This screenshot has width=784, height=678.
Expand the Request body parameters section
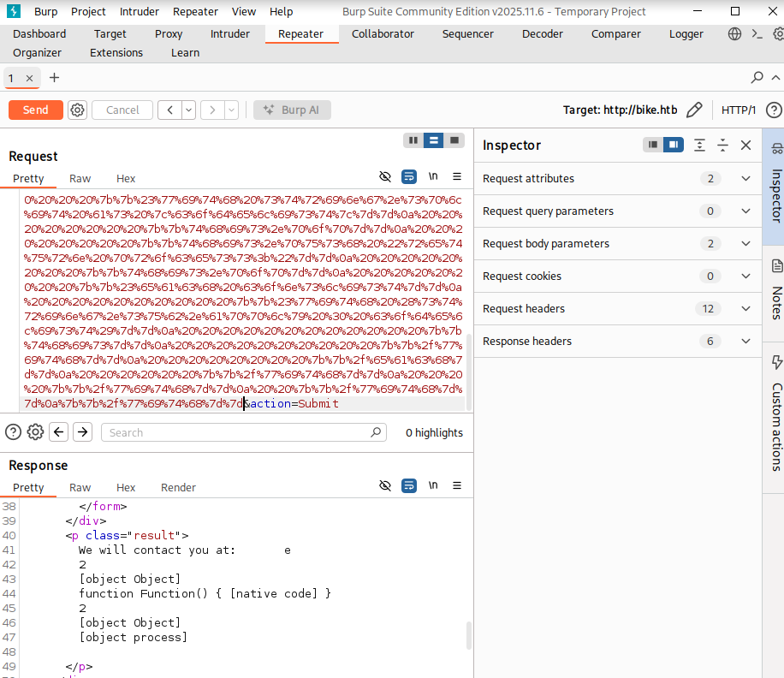[745, 244]
